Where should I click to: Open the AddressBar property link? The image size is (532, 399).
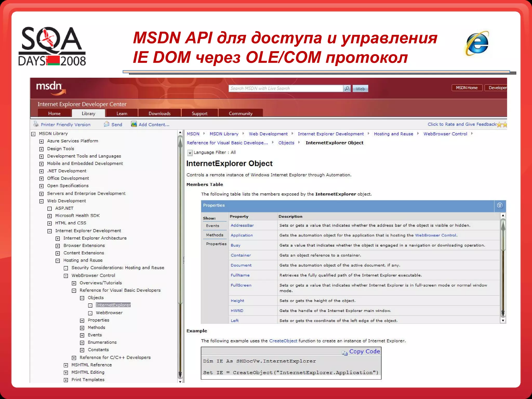[242, 225]
